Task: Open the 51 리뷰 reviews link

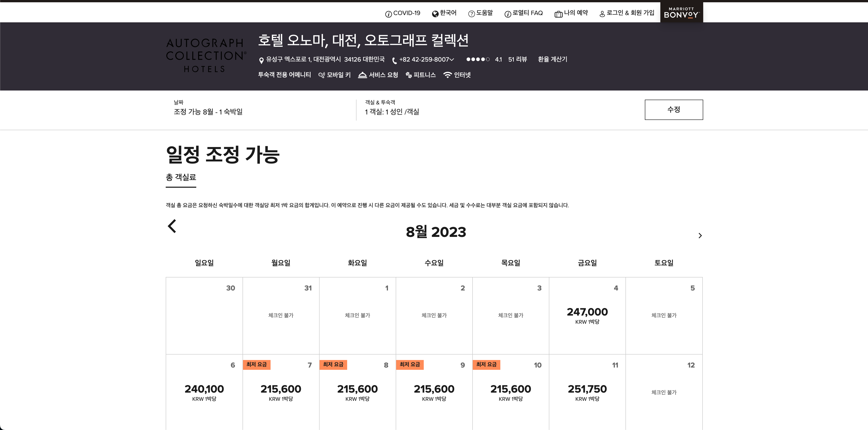Action: coord(517,59)
